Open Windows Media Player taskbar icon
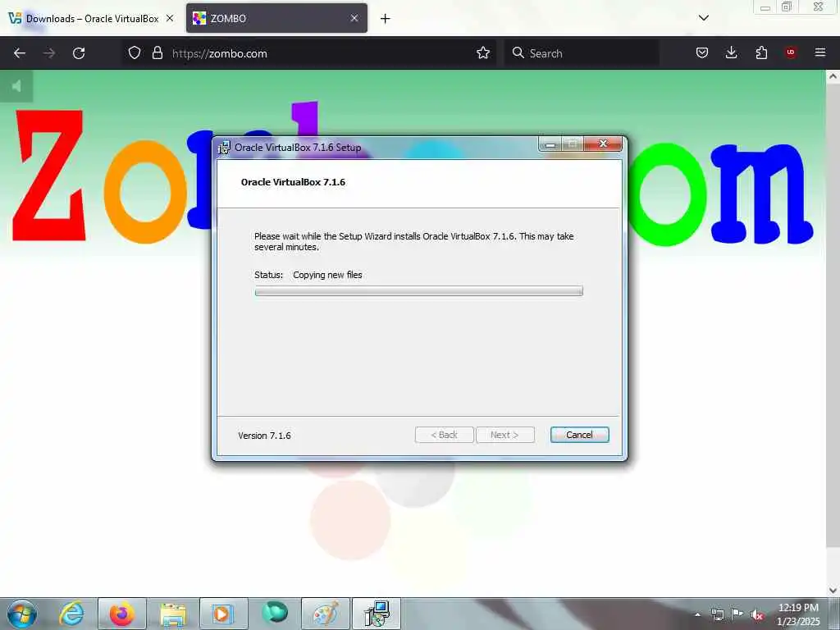The height and width of the screenshot is (630, 840). [223, 614]
